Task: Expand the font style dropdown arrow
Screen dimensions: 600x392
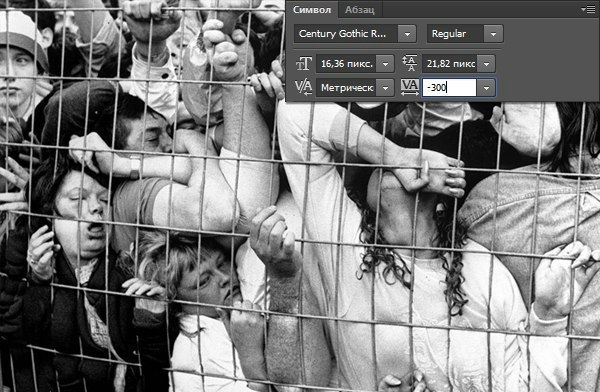Action: point(494,34)
